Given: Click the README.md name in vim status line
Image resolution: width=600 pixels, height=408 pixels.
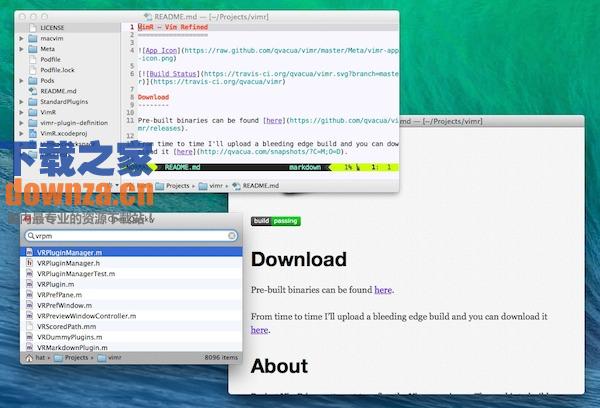Looking at the screenshot, I should tap(183, 167).
